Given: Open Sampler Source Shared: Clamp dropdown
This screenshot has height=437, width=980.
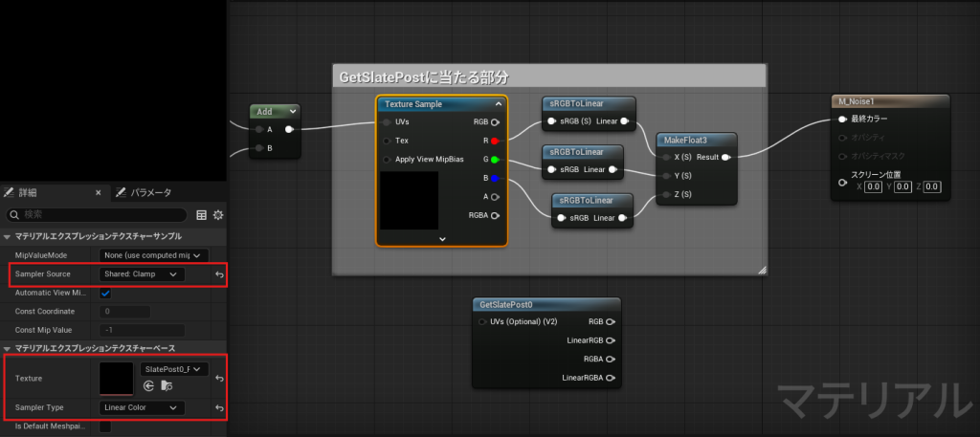Looking at the screenshot, I should [142, 274].
